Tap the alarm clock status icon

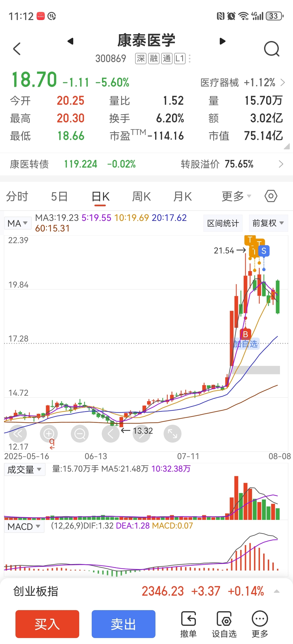click(x=231, y=16)
